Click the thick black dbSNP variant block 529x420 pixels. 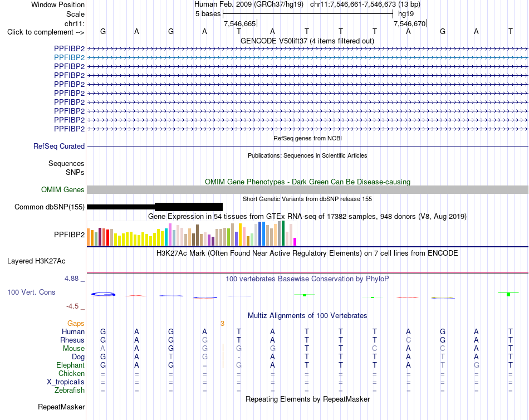pos(189,207)
